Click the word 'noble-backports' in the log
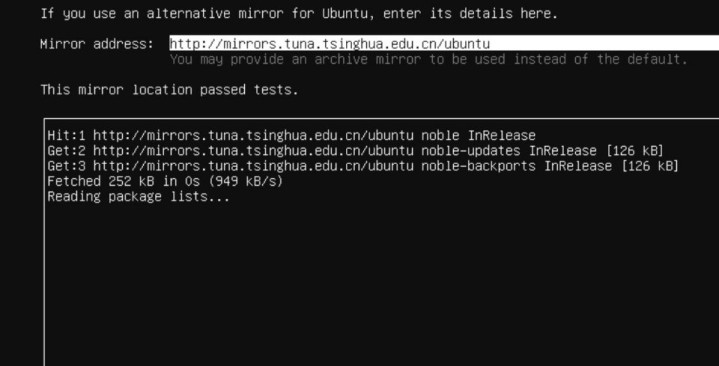Image resolution: width=719 pixels, height=366 pixels. (x=478, y=166)
